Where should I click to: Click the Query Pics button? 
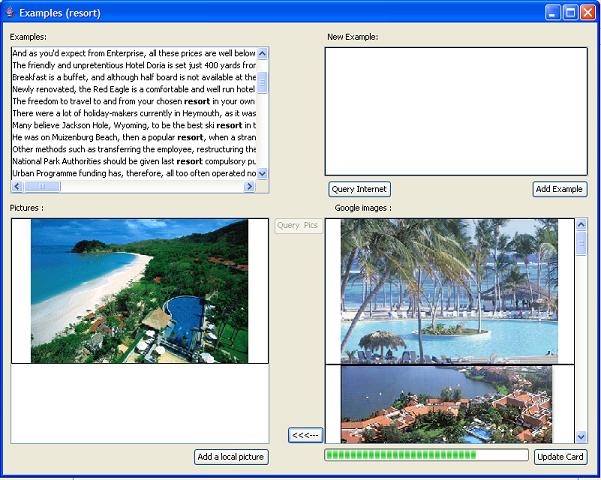[298, 226]
